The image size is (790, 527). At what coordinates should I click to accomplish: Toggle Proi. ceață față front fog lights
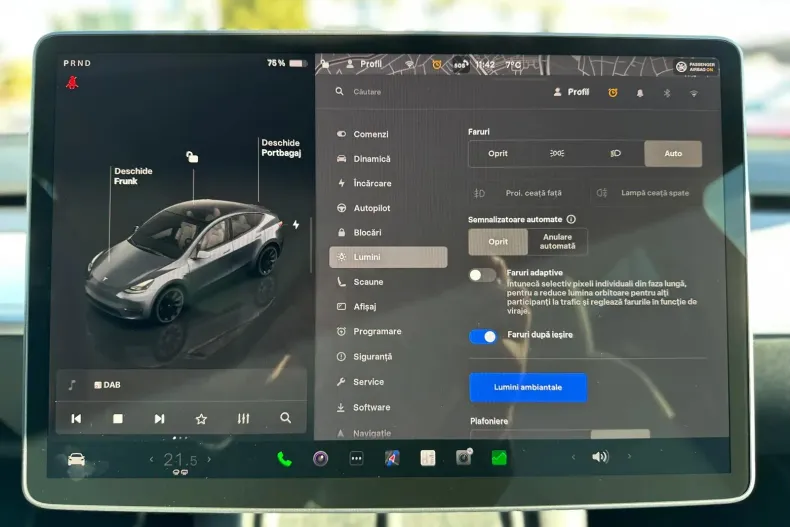[x=525, y=193]
